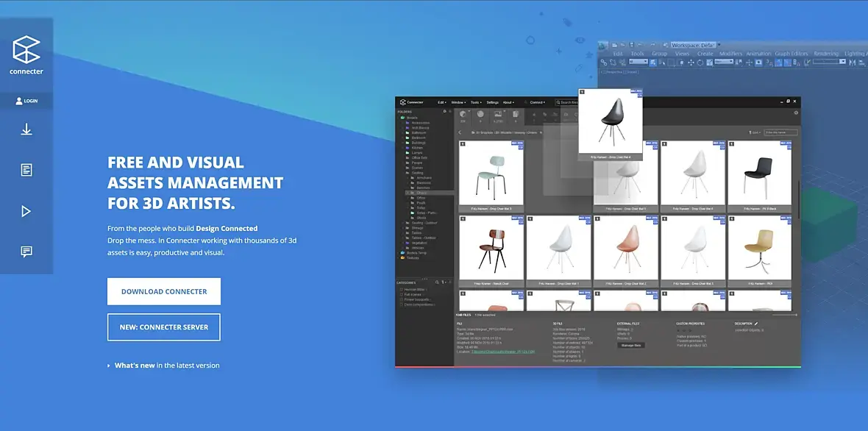Toggle the Herman Miller category checkbox

point(402,289)
